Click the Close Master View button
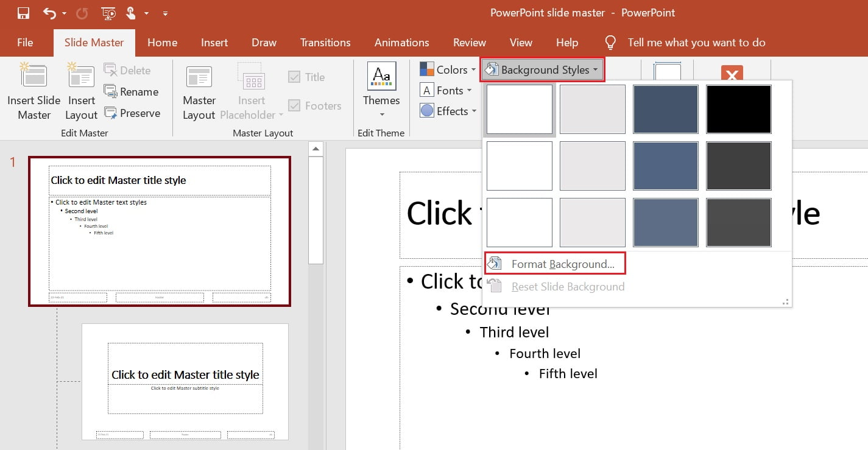Image resolution: width=868 pixels, height=450 pixels. point(732,75)
